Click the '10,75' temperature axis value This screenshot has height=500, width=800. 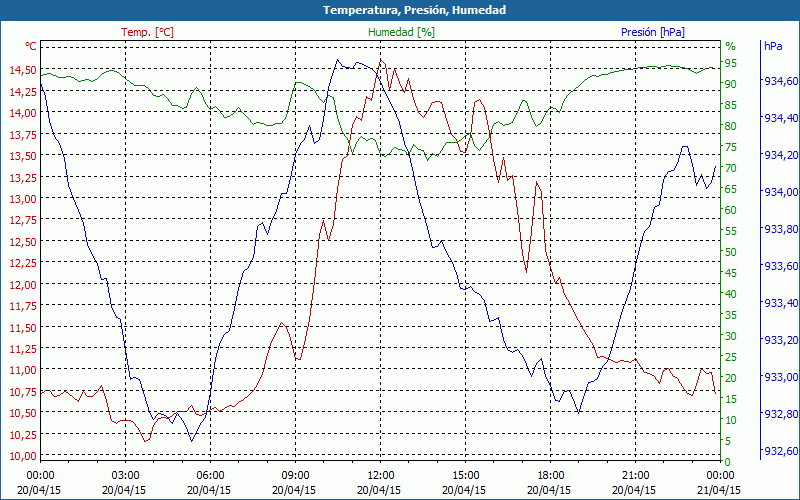point(22,391)
